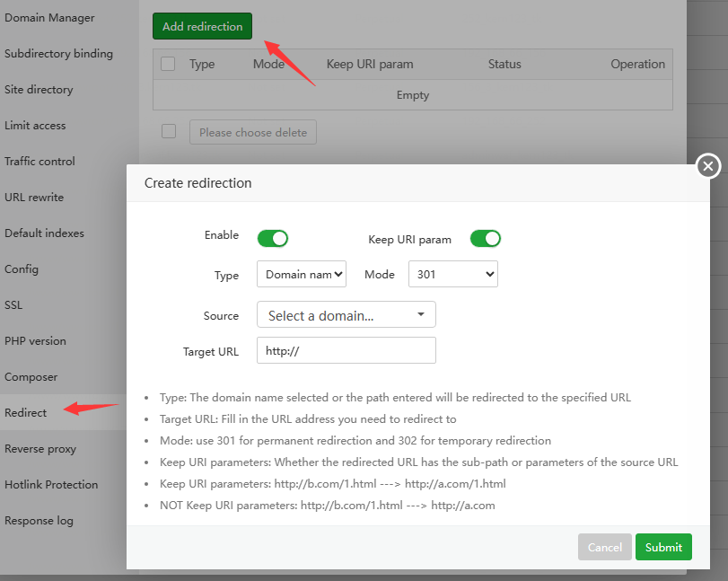The height and width of the screenshot is (581, 728).
Task: Change Mode from 301 via dropdown
Action: [452, 275]
